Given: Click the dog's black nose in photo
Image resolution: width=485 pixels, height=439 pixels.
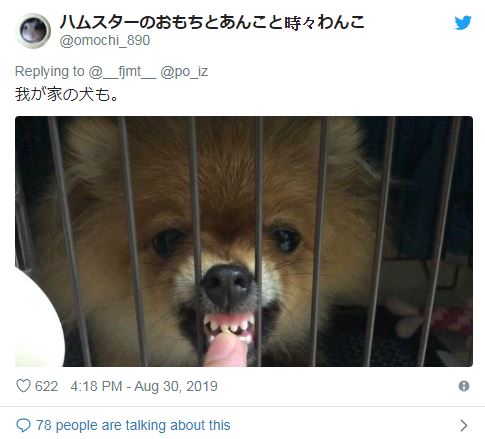Looking at the screenshot, I should [227, 284].
